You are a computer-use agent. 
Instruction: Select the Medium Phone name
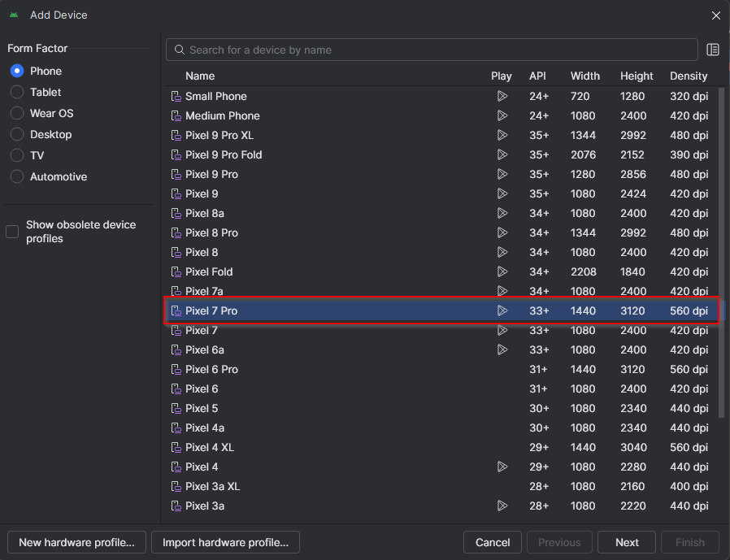coord(223,116)
